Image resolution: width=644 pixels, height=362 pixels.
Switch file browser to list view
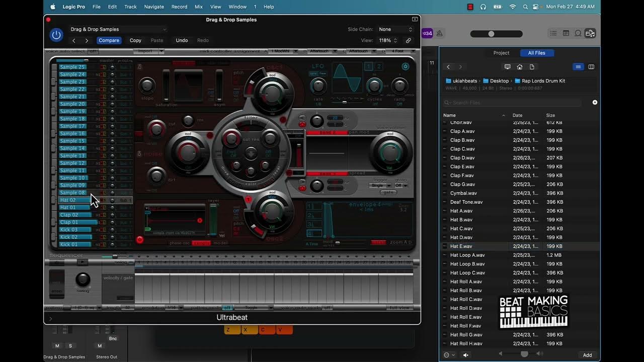click(x=578, y=67)
